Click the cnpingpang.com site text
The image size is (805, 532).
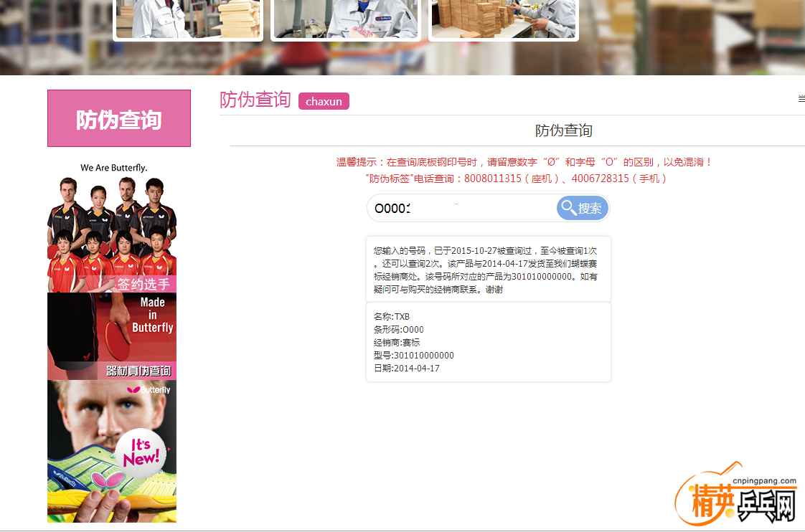(764, 481)
